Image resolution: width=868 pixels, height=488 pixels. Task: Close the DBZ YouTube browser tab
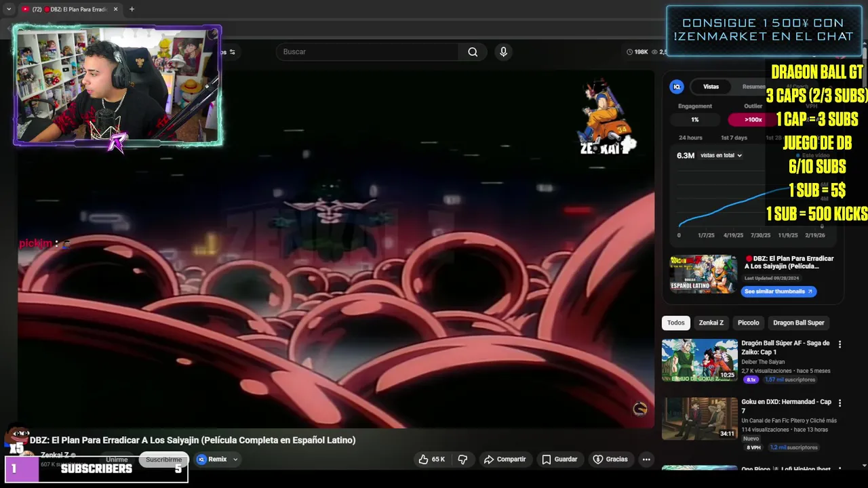(115, 9)
